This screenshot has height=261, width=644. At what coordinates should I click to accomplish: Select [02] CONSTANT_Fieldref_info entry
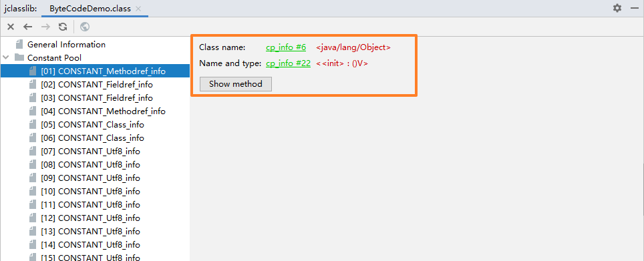(97, 85)
